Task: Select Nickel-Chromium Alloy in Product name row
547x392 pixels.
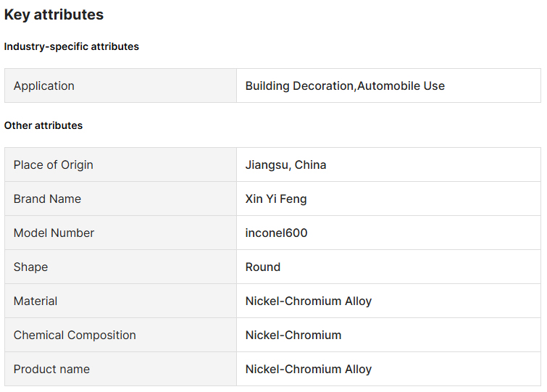Action: (x=308, y=369)
